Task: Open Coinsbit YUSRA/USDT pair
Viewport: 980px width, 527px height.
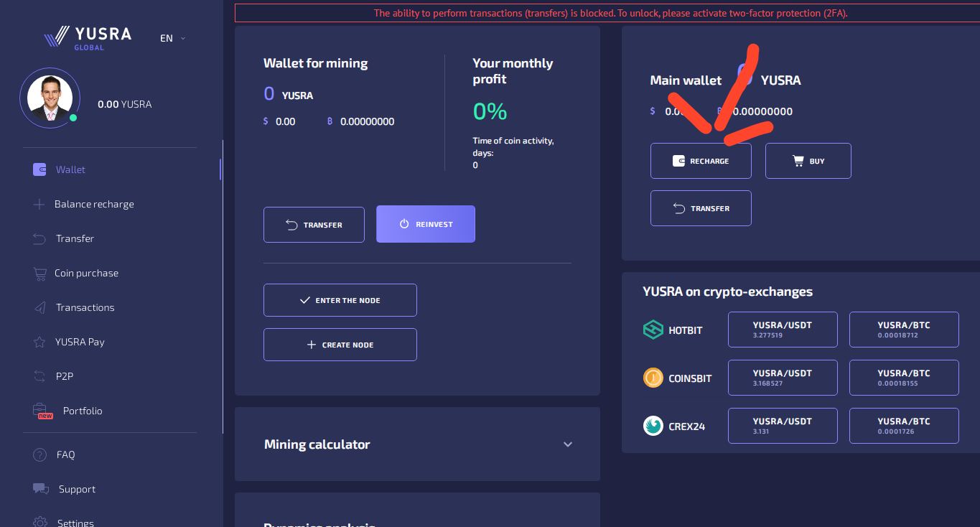Action: point(783,378)
